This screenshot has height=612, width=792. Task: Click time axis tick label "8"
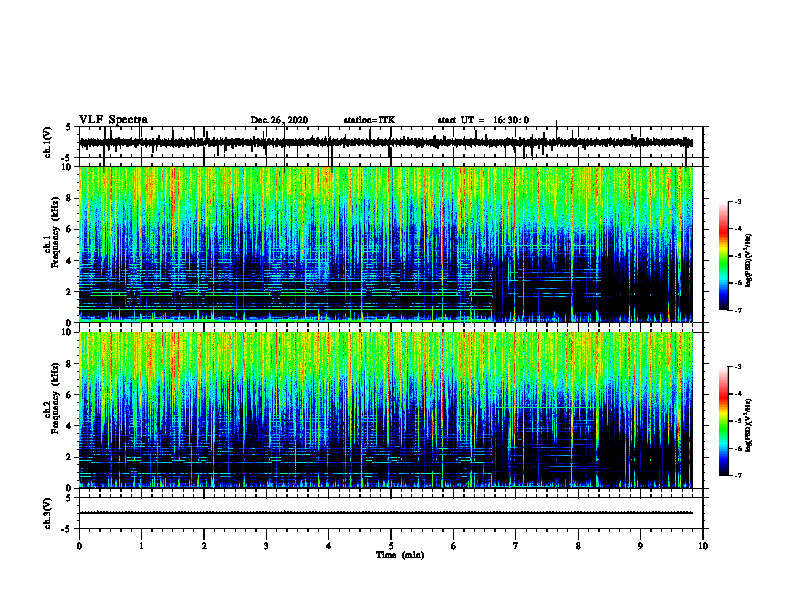point(578,546)
